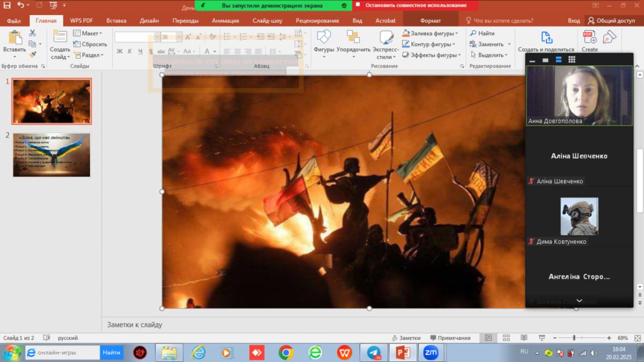Save the presentation with floppy icon
The width and height of the screenshot is (644, 362).
tap(7, 5)
